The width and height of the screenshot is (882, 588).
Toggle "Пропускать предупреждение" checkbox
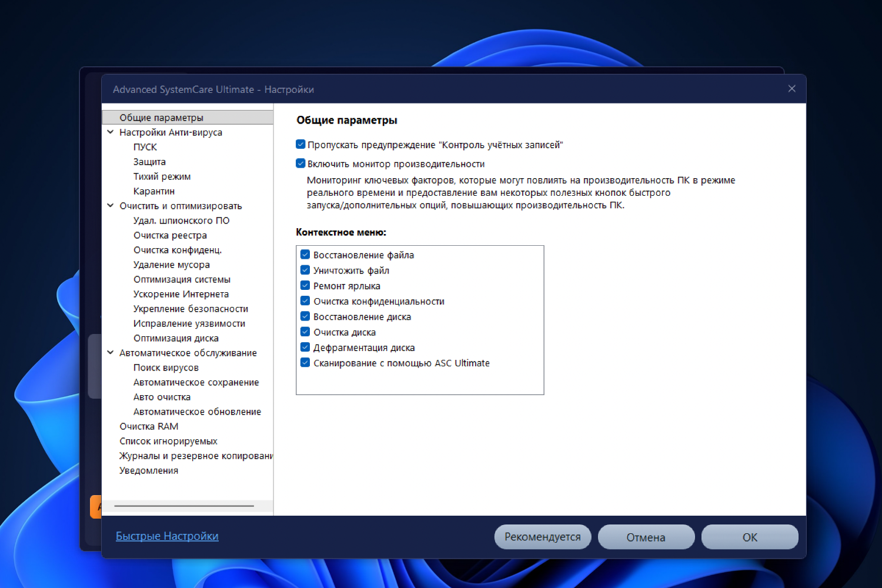click(x=300, y=145)
